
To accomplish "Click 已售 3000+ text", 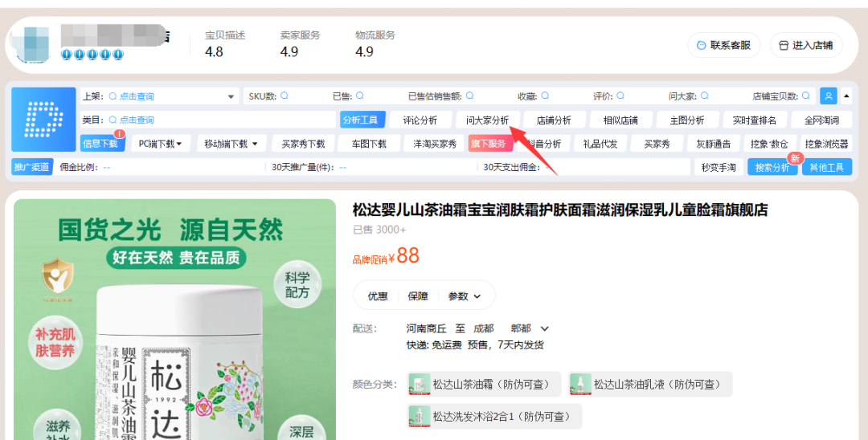I will [x=379, y=230].
